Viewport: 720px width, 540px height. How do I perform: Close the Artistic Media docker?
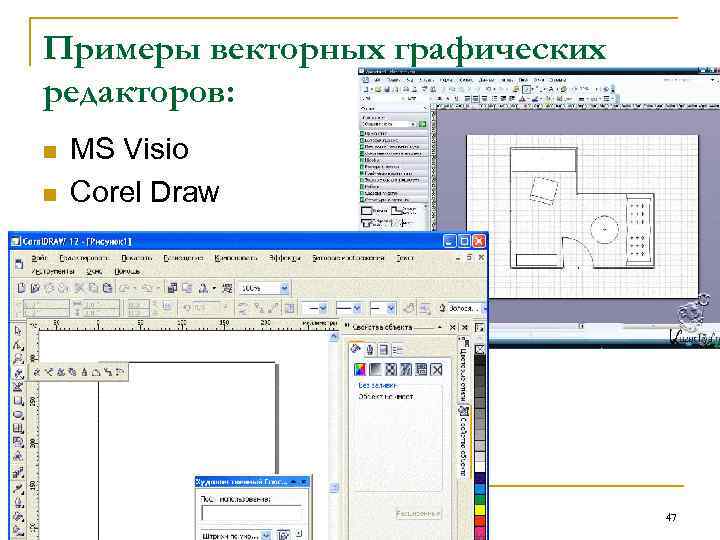304,482
